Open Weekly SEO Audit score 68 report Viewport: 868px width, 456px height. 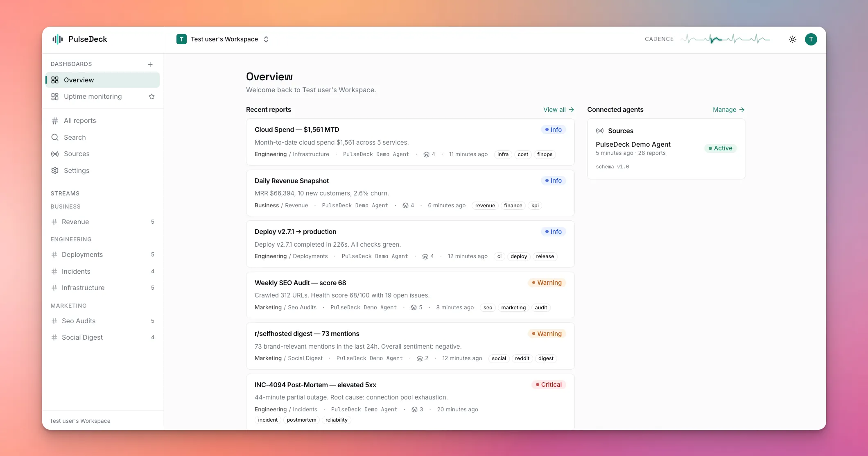(410, 295)
